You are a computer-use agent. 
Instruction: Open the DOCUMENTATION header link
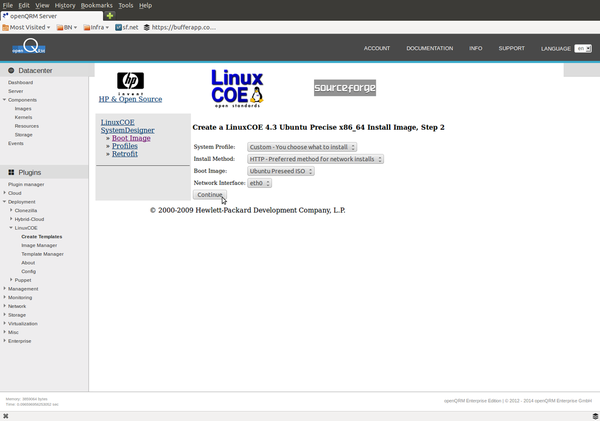(430, 48)
